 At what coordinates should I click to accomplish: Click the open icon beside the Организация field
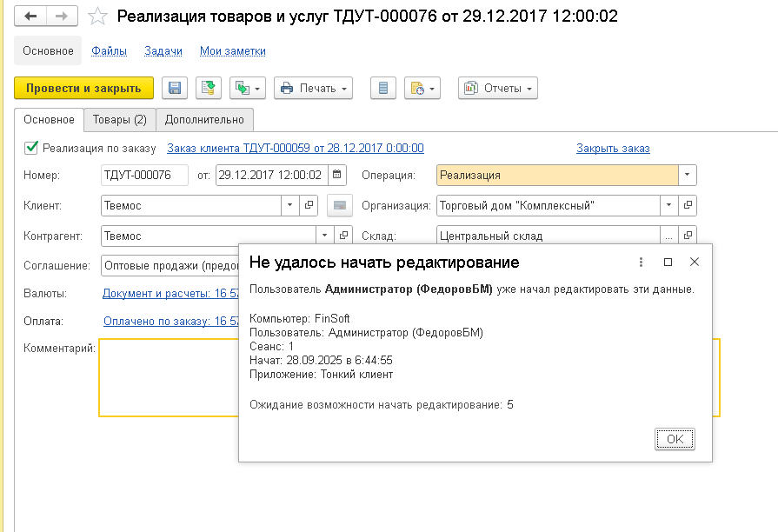tap(688, 206)
